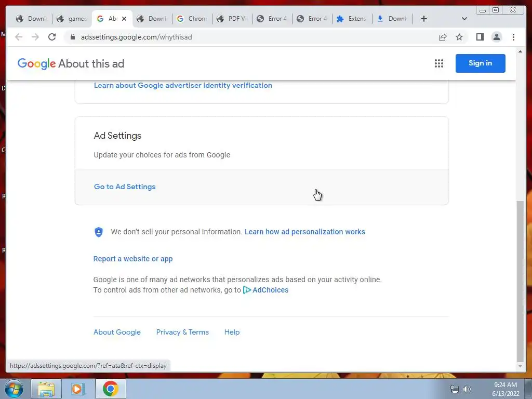
Task: Open Privacy & Terms footer link
Action: tap(182, 332)
